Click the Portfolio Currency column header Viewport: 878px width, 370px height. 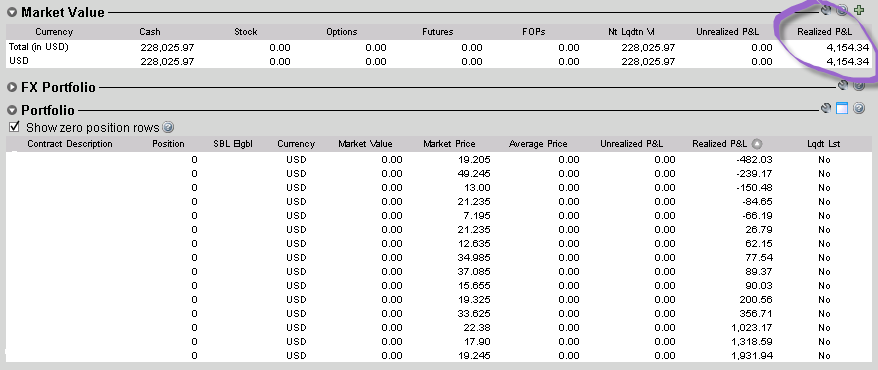pyautogui.click(x=296, y=144)
